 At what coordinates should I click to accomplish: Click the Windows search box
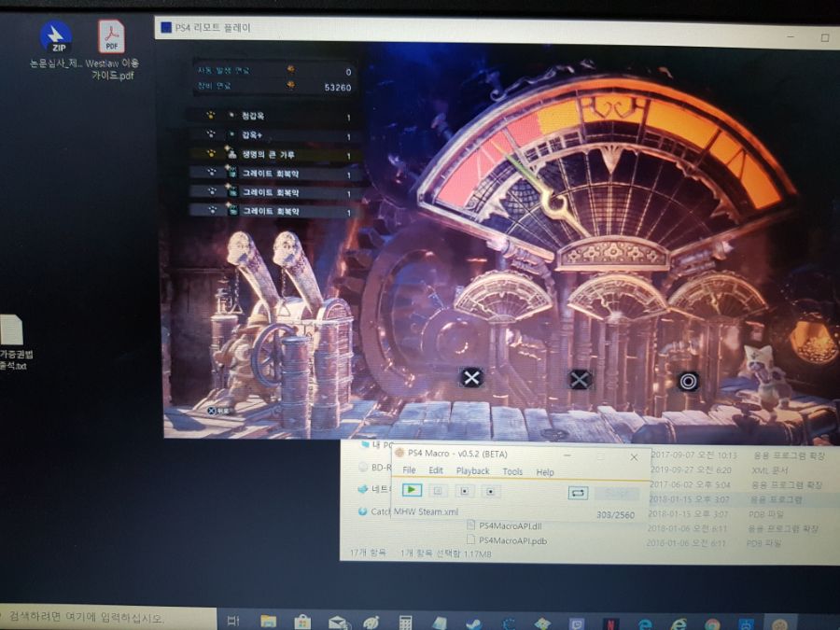[107, 618]
